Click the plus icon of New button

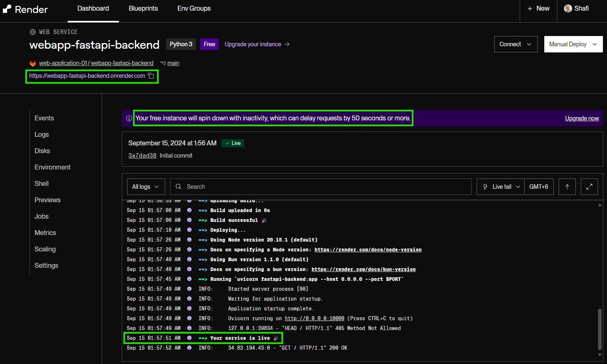[530, 9]
